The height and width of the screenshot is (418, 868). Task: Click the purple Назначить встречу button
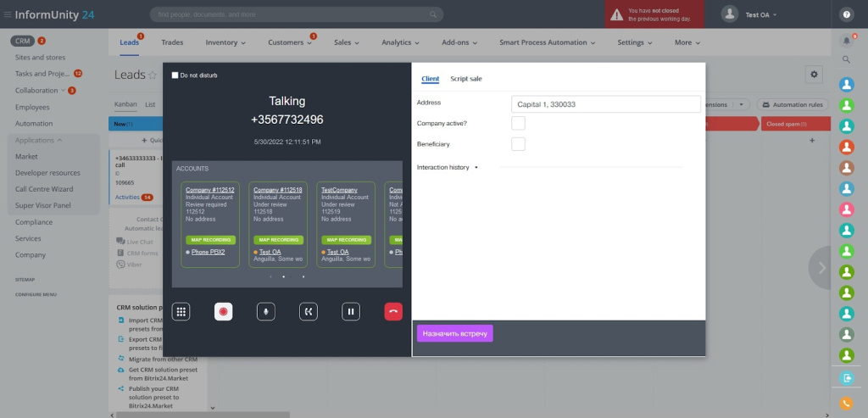coord(454,333)
